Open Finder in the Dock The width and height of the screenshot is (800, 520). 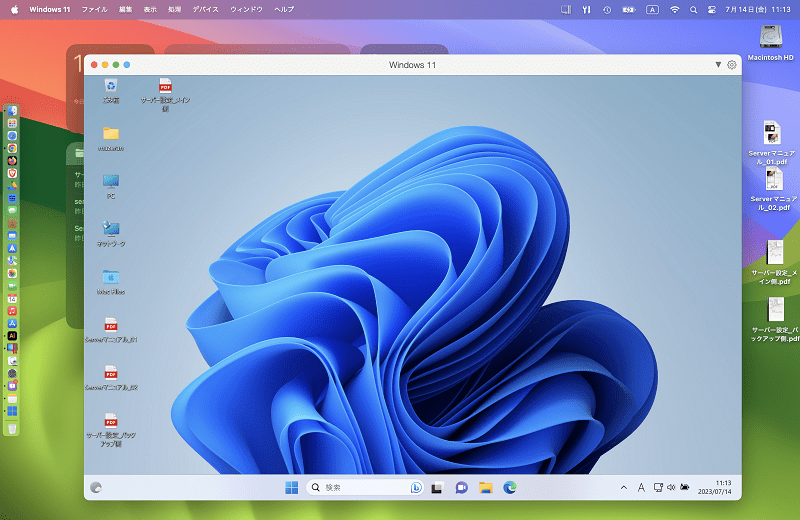12,111
